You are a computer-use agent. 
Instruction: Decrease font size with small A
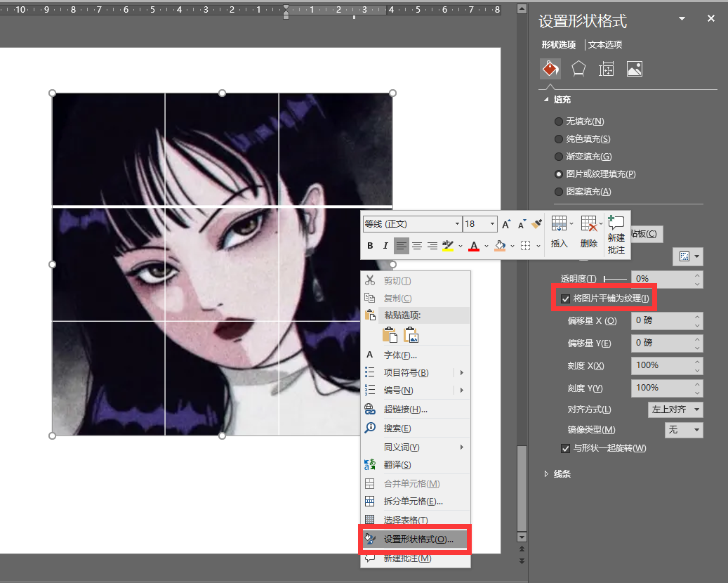click(522, 224)
